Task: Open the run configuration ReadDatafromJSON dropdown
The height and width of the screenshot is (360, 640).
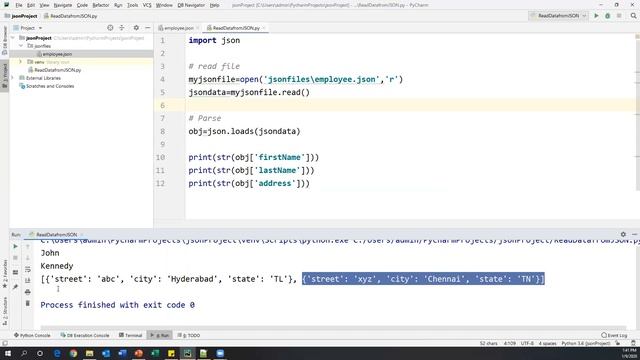Action: point(558,16)
